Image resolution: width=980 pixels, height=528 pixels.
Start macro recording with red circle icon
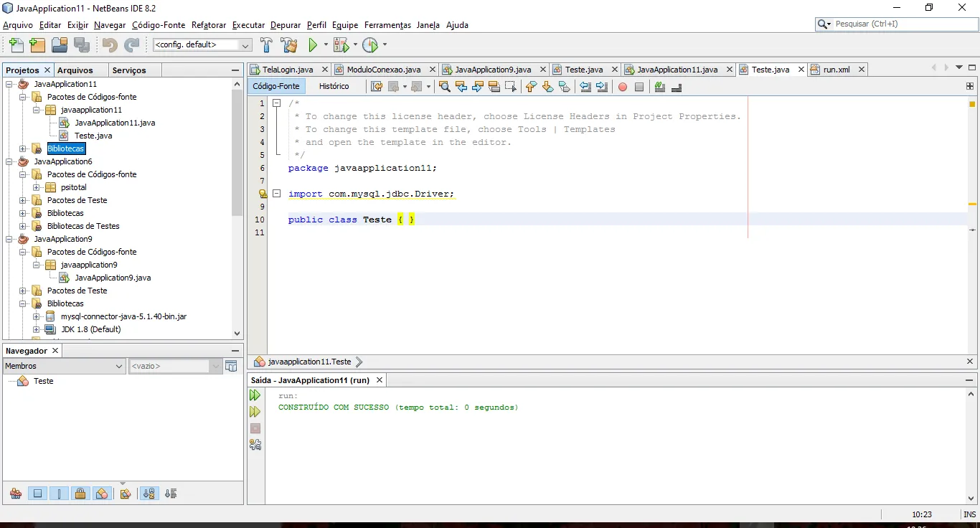coord(623,87)
